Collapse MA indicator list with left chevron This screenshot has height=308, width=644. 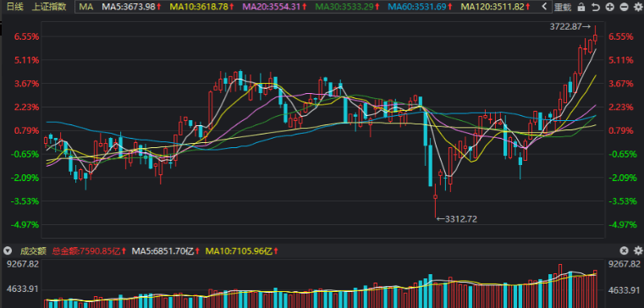pos(545,6)
